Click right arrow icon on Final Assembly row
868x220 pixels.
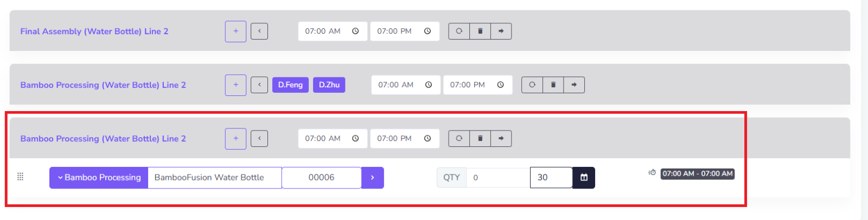(501, 31)
